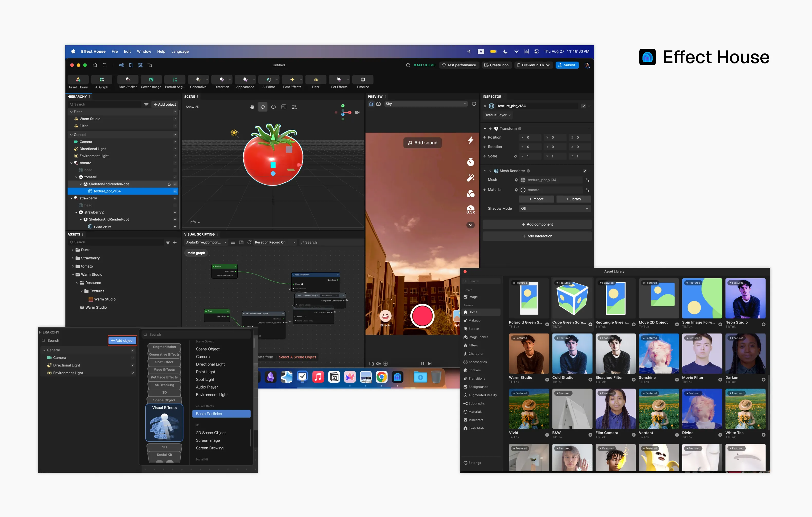Select Makeup category in Asset Library
The image size is (812, 517).
481,320
